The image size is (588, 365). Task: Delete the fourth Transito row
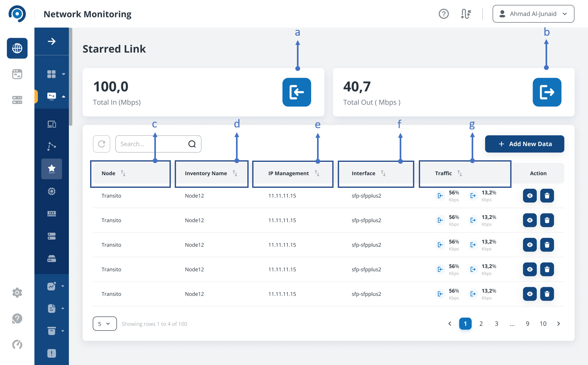point(547,269)
